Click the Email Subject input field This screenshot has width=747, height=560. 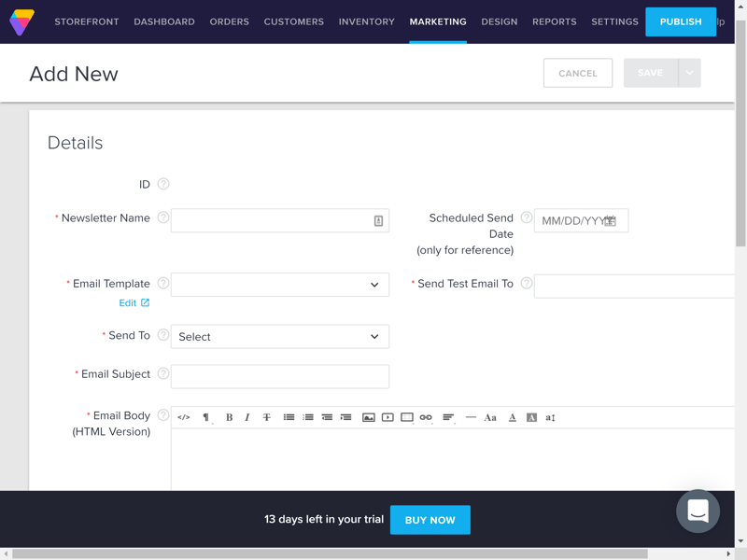[280, 376]
